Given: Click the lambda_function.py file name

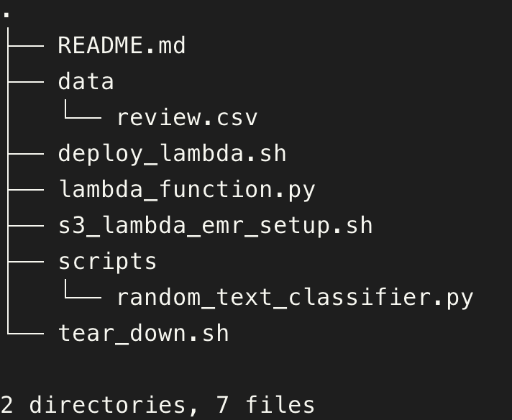Looking at the screenshot, I should (x=186, y=189).
